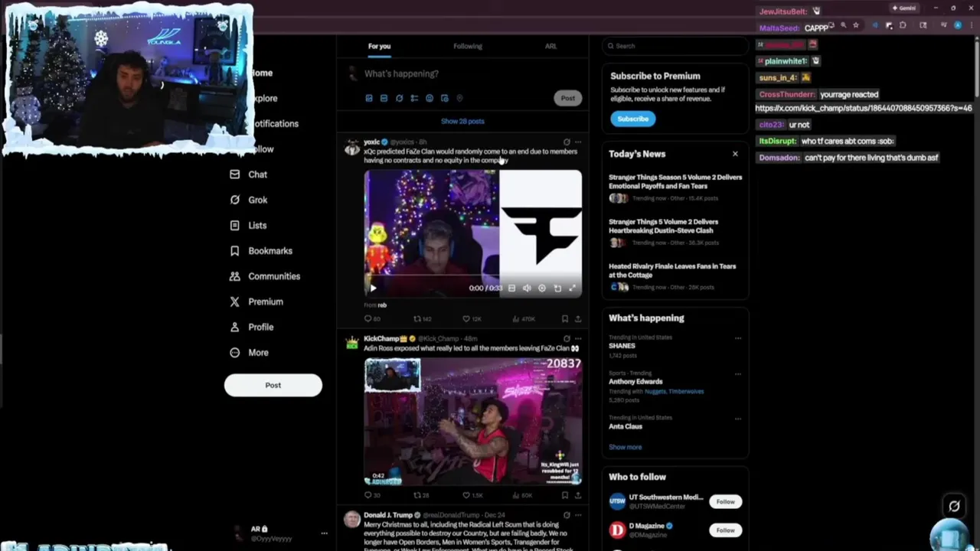The width and height of the screenshot is (980, 551).
Task: Add a poll to the new post
Action: (414, 98)
